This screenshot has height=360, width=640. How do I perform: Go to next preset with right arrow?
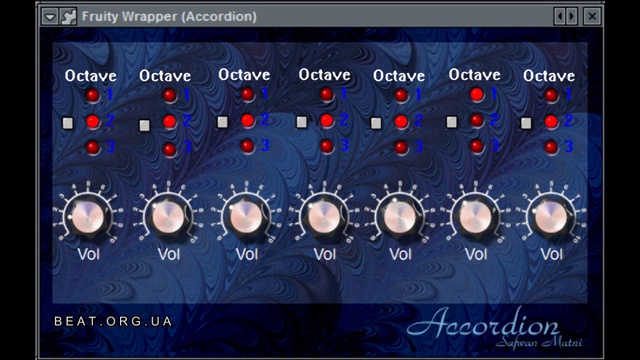pyautogui.click(x=571, y=16)
